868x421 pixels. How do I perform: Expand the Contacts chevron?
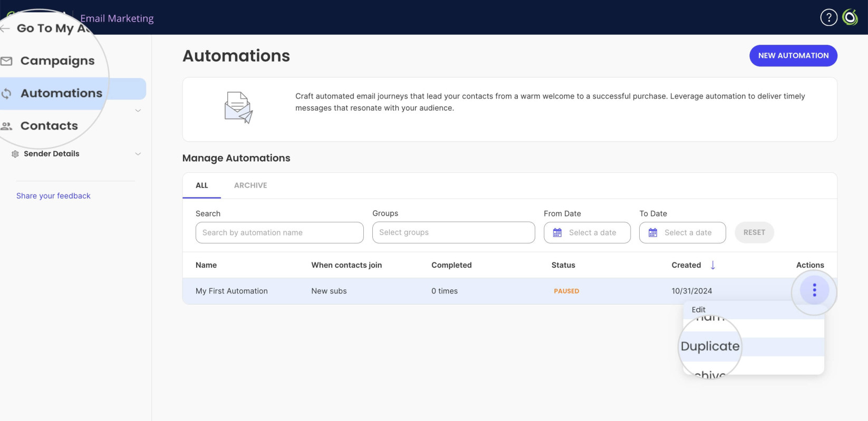(x=138, y=111)
